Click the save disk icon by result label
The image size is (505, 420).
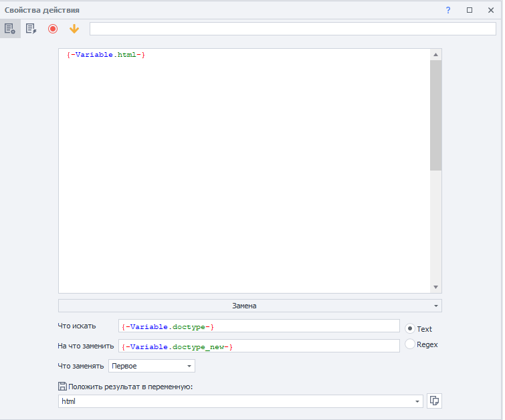tap(62, 387)
